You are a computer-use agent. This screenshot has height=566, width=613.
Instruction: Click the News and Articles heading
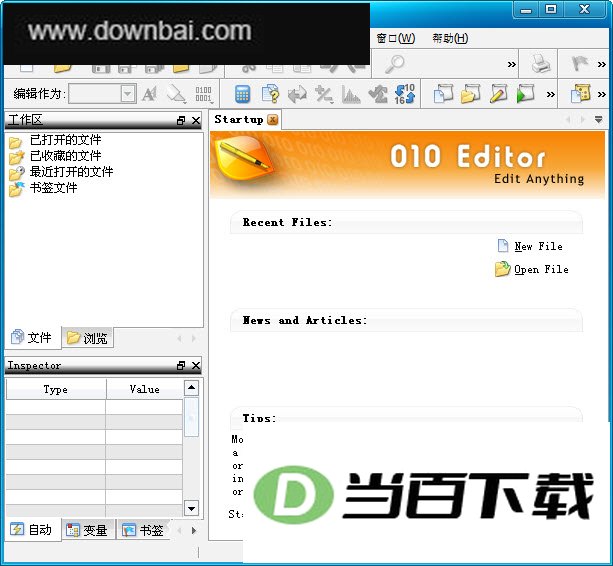tap(305, 321)
